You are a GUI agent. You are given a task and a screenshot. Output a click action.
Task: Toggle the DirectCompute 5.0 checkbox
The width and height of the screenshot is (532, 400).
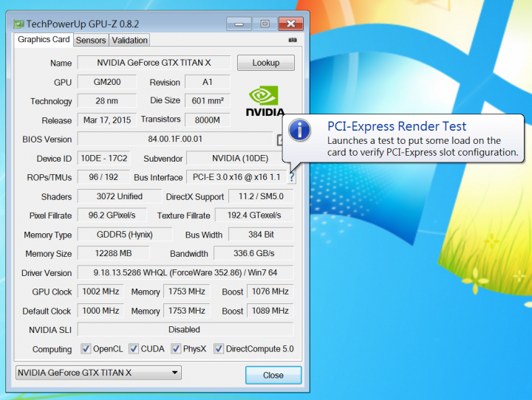tap(219, 348)
